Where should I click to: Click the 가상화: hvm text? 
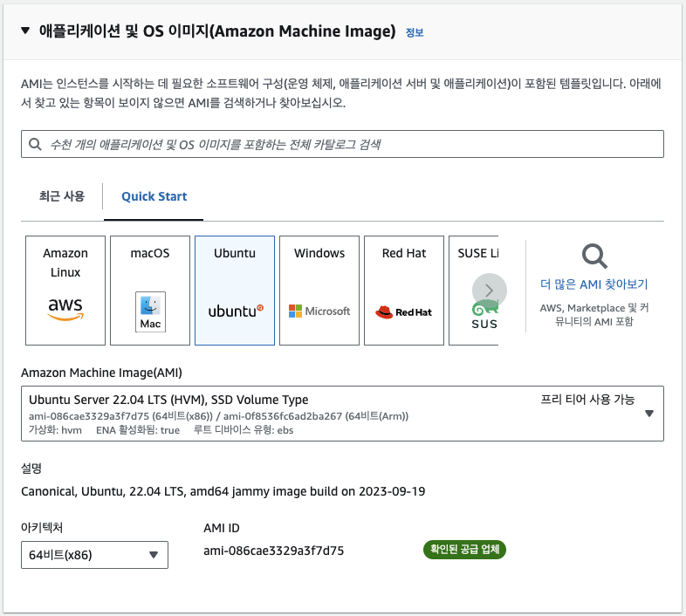55,430
